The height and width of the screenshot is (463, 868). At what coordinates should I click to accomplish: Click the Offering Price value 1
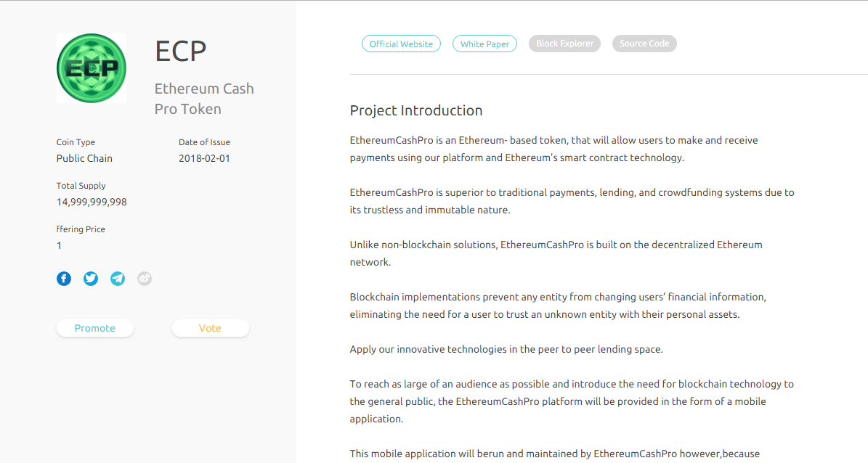[x=60, y=245]
